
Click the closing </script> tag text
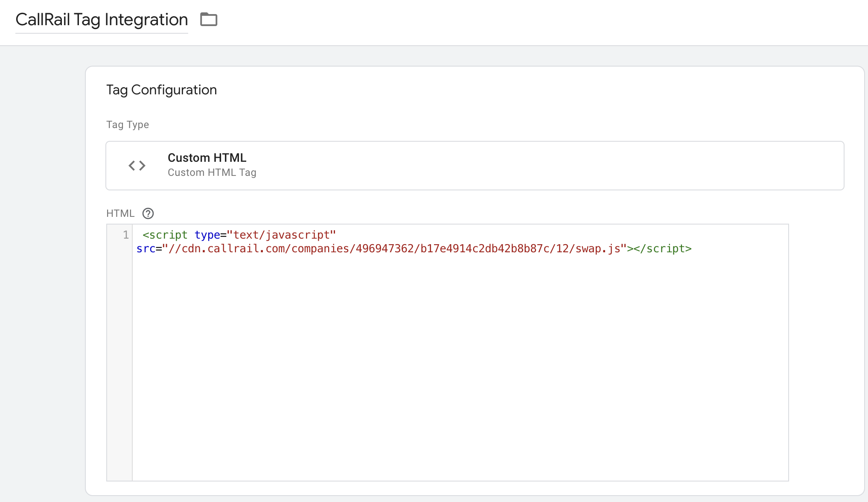pyautogui.click(x=662, y=249)
